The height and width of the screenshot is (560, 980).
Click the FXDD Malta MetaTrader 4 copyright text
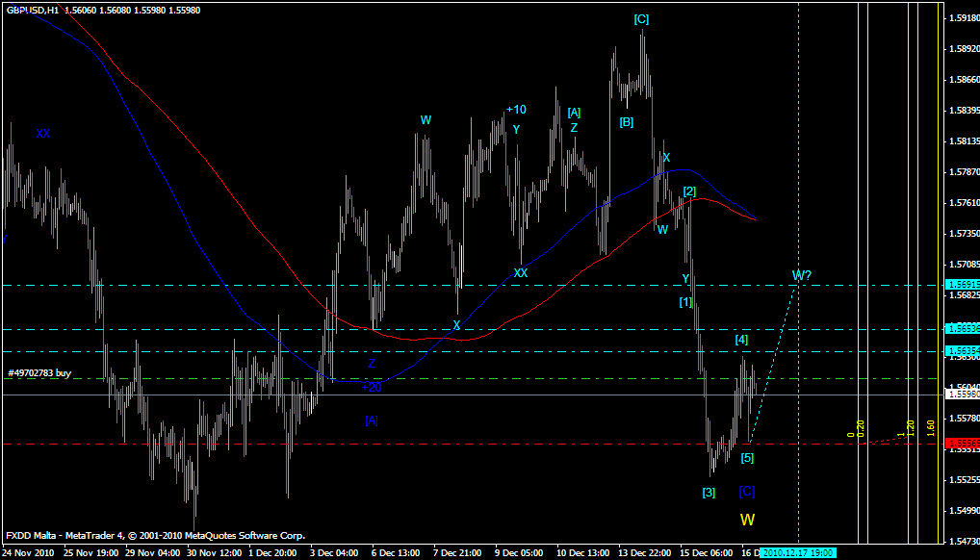[155, 536]
